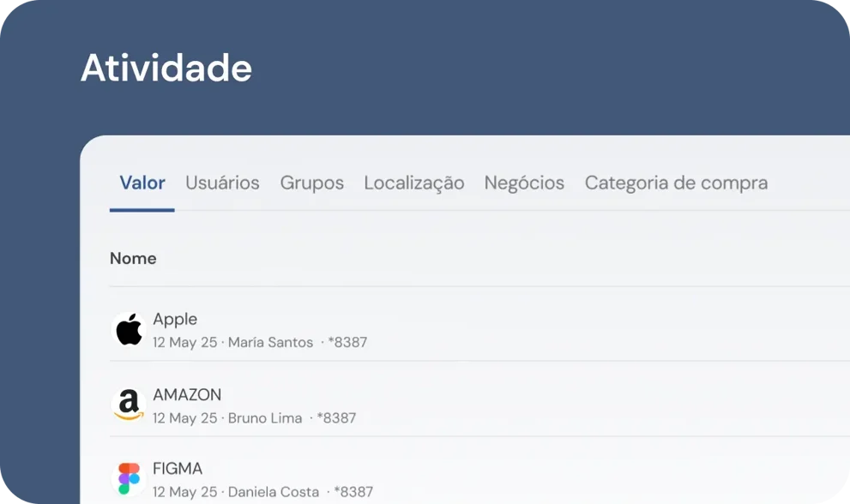Open the Grupos tab
The height and width of the screenshot is (504, 850).
click(x=311, y=183)
